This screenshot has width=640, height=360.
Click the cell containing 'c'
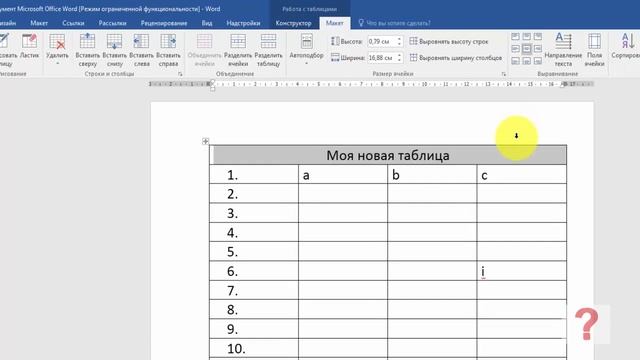(x=522, y=175)
